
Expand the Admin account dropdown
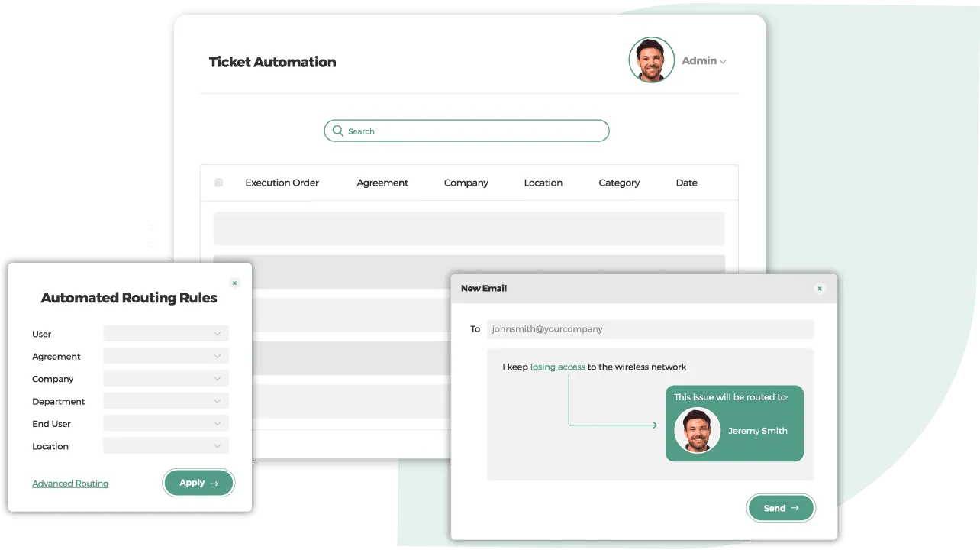704,61
